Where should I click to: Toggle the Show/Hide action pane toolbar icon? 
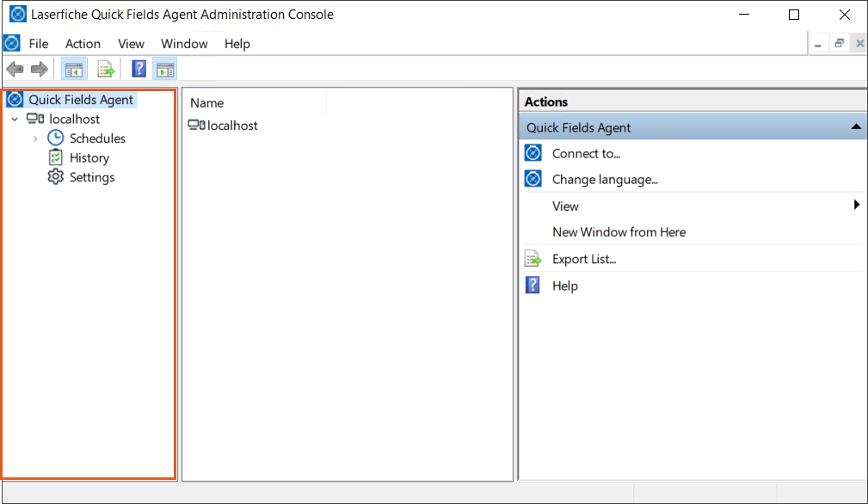point(164,69)
